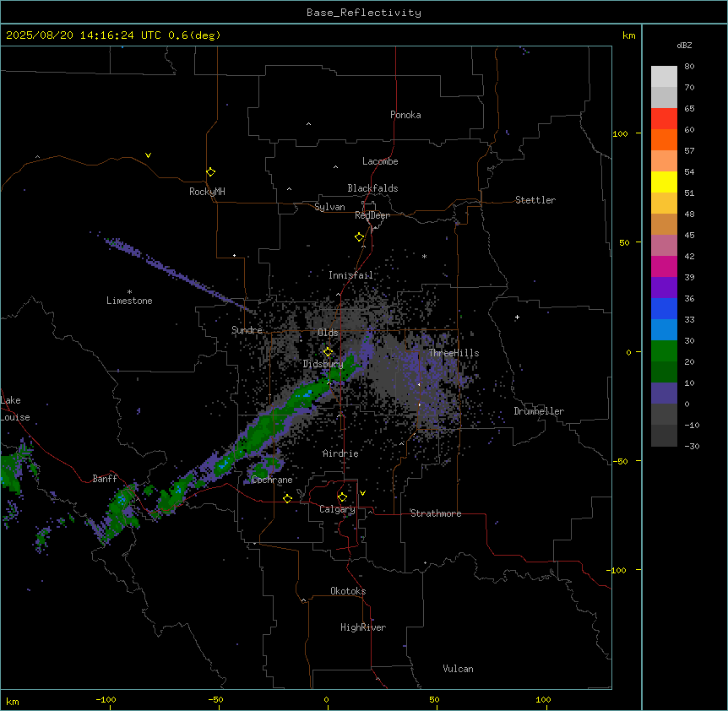728x711 pixels.
Task: Click the Sylvan label
Action: 329,207
